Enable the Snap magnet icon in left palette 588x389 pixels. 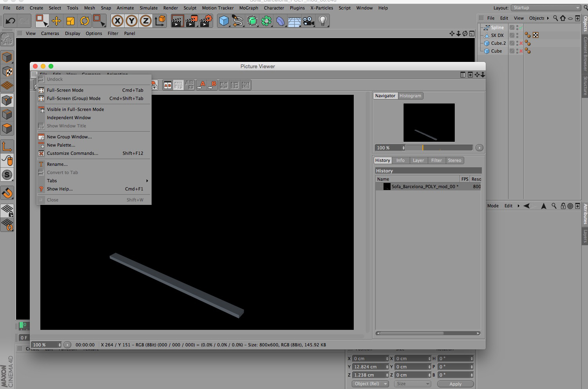click(x=7, y=193)
